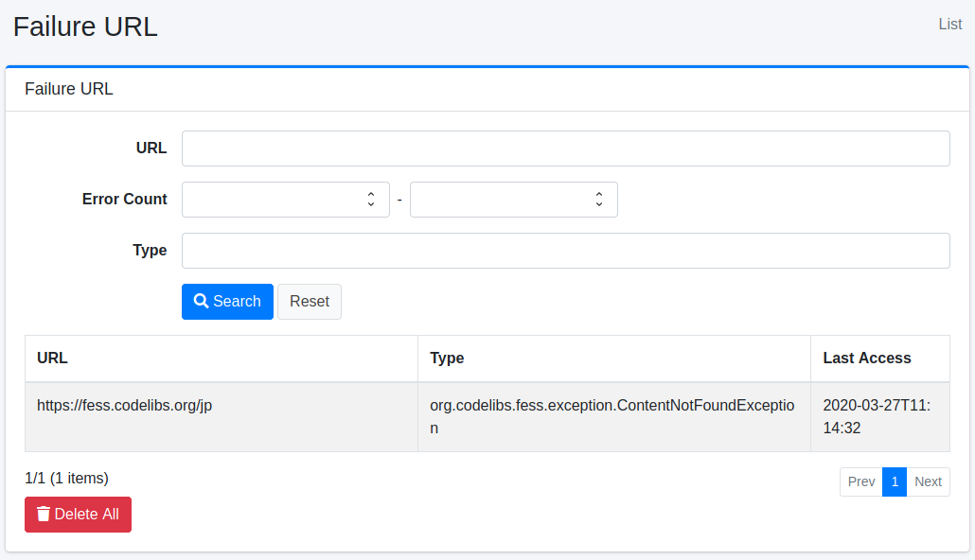Focus the Type filter input field
This screenshot has height=560, width=975.
pos(565,251)
